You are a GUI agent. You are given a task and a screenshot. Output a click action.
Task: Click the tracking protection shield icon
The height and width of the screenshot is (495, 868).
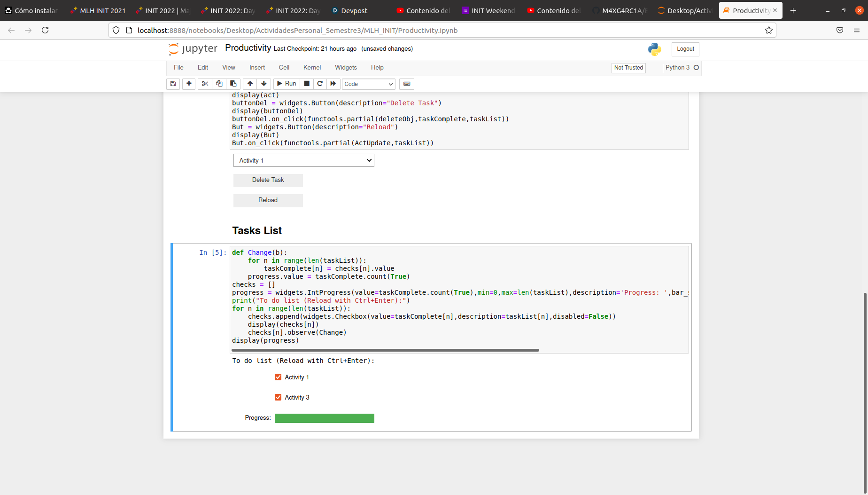point(116,30)
